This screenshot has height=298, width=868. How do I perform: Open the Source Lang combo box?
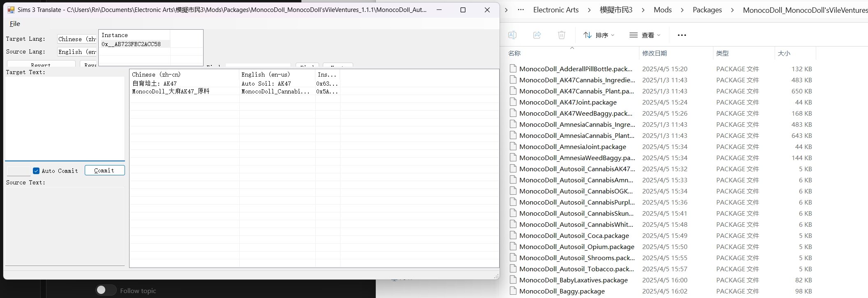click(x=77, y=52)
